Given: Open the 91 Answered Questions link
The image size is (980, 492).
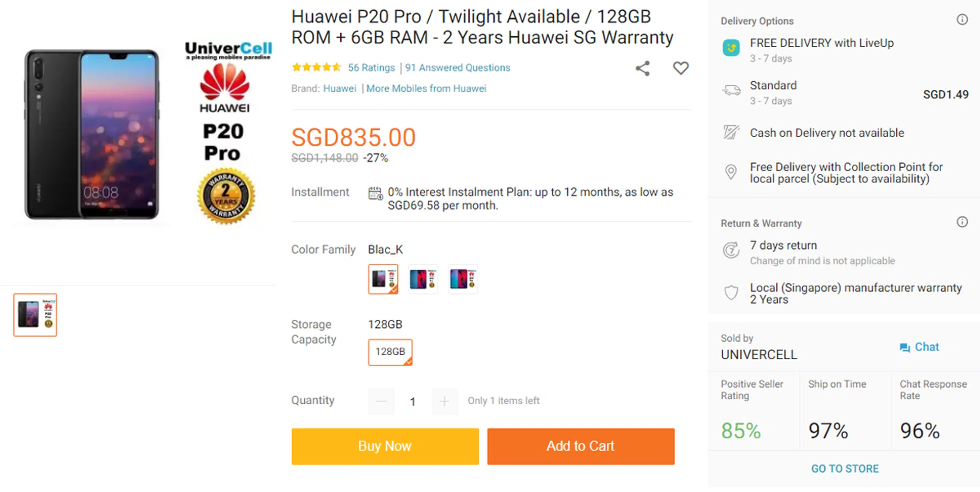Looking at the screenshot, I should pos(457,68).
